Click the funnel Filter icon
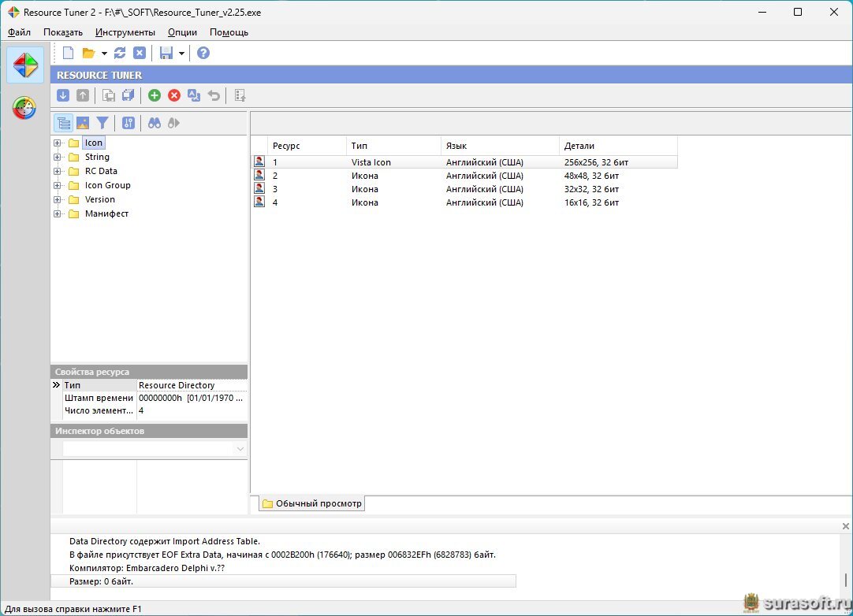Image resolution: width=853 pixels, height=616 pixels. [x=102, y=124]
